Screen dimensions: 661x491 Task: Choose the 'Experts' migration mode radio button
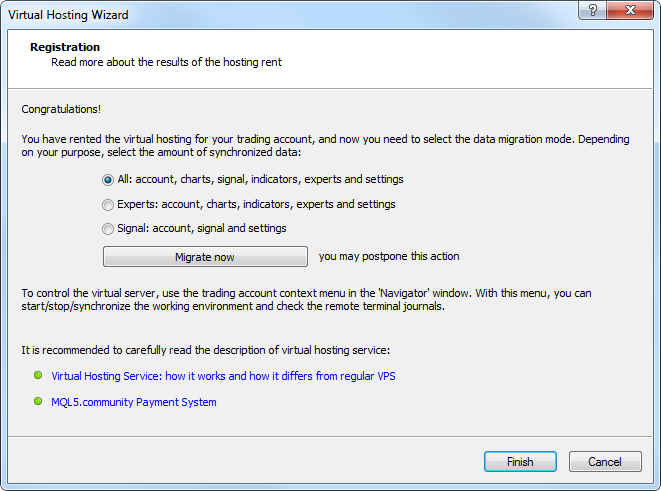point(108,204)
